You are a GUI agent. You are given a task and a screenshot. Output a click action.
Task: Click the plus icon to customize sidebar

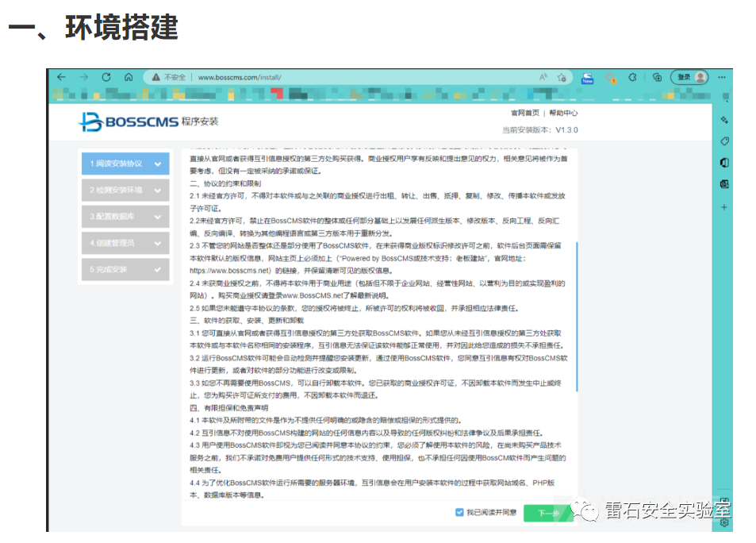[x=724, y=207]
